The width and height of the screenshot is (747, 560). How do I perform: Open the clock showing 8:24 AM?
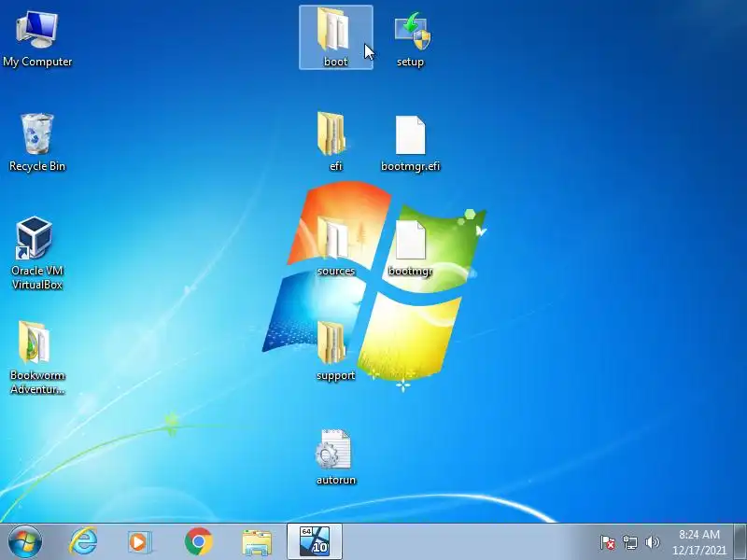pos(699,534)
